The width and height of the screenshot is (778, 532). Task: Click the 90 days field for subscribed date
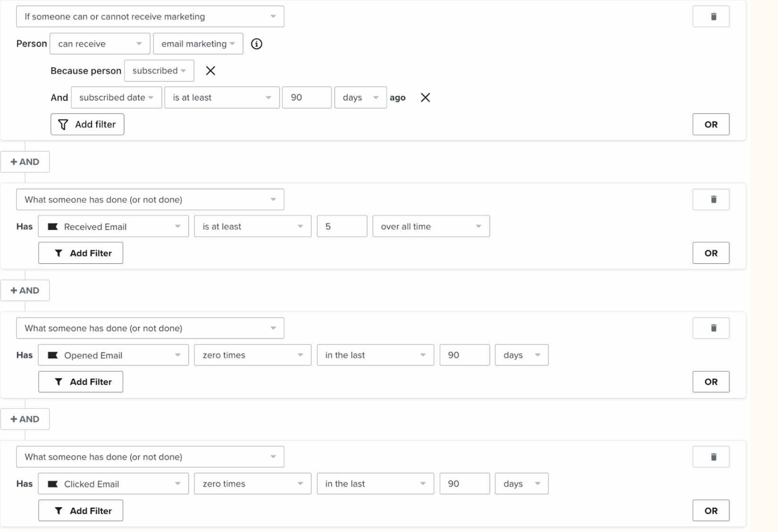[x=306, y=98]
